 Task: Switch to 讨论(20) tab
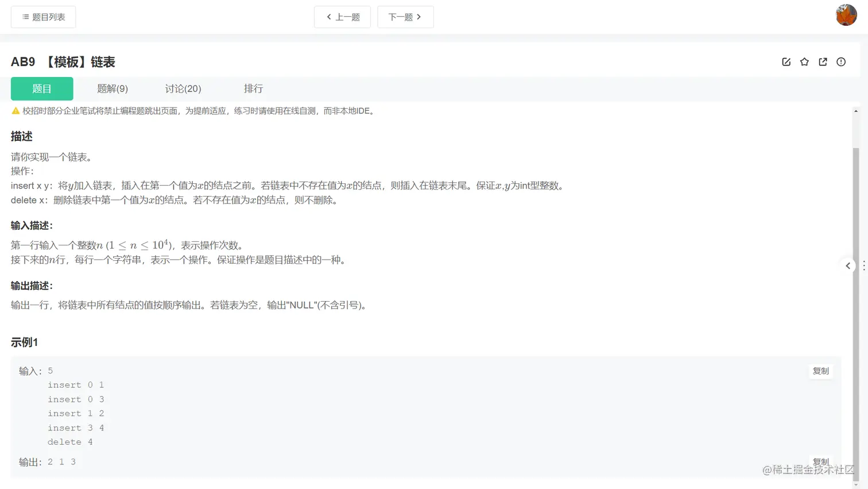[x=183, y=88]
